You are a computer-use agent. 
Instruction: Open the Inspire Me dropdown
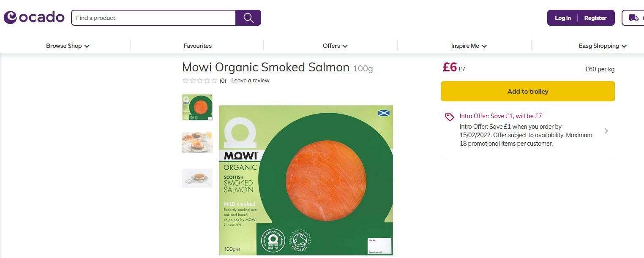click(469, 46)
